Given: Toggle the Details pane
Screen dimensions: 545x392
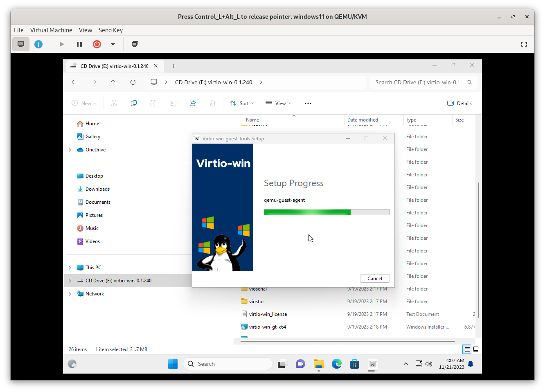Looking at the screenshot, I should pyautogui.click(x=459, y=104).
